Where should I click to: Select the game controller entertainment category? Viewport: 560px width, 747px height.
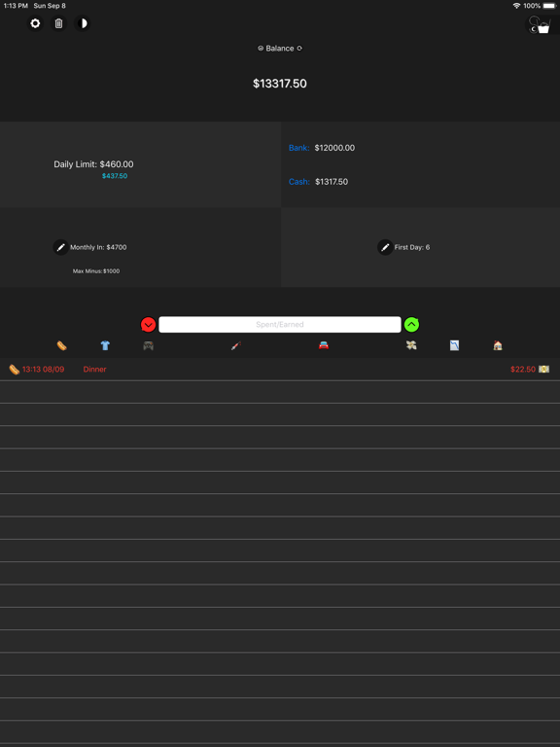pyautogui.click(x=149, y=345)
